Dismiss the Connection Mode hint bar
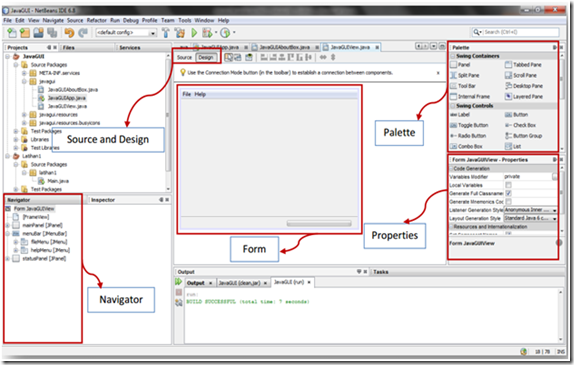This screenshot has height=365, width=574. [x=438, y=73]
